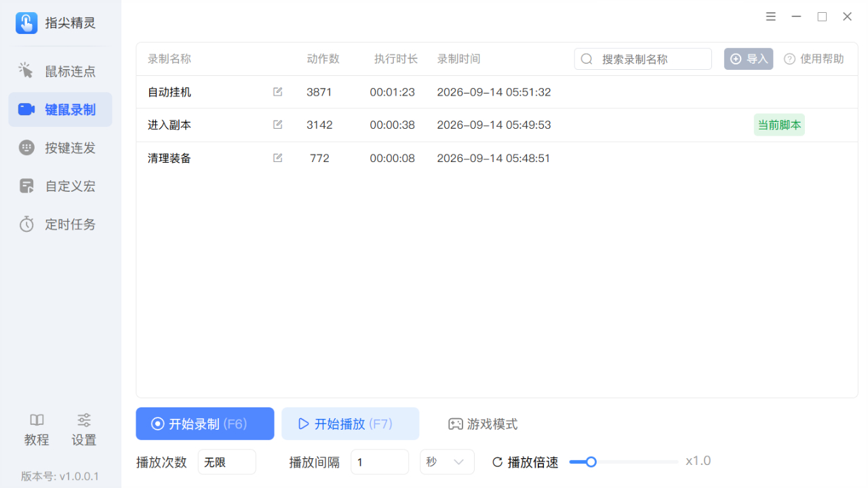Screen dimensions: 868x488
Task: Click the 动作数 column header
Action: 323,59
